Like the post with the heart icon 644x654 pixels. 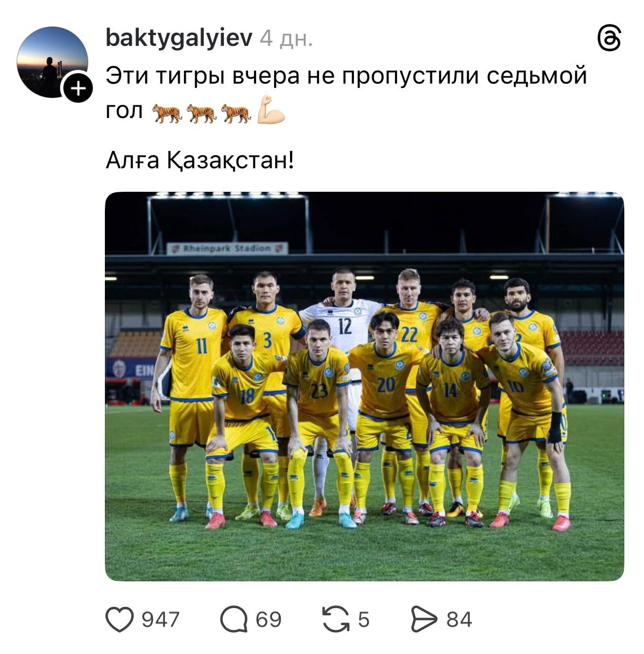pyautogui.click(x=120, y=619)
